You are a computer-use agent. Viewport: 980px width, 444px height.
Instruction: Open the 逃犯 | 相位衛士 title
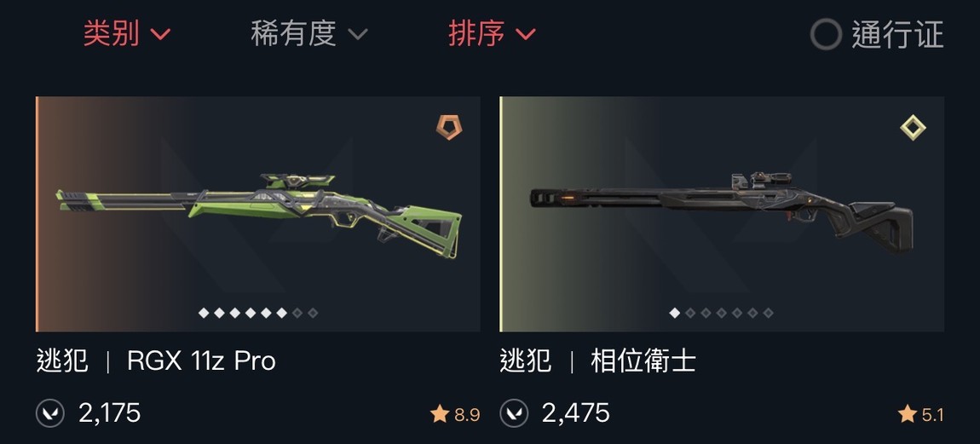click(597, 361)
